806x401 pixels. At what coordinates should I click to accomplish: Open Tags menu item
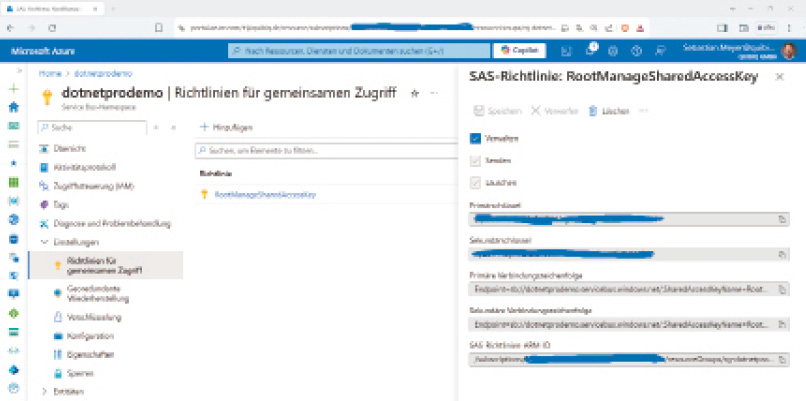[x=54, y=204]
